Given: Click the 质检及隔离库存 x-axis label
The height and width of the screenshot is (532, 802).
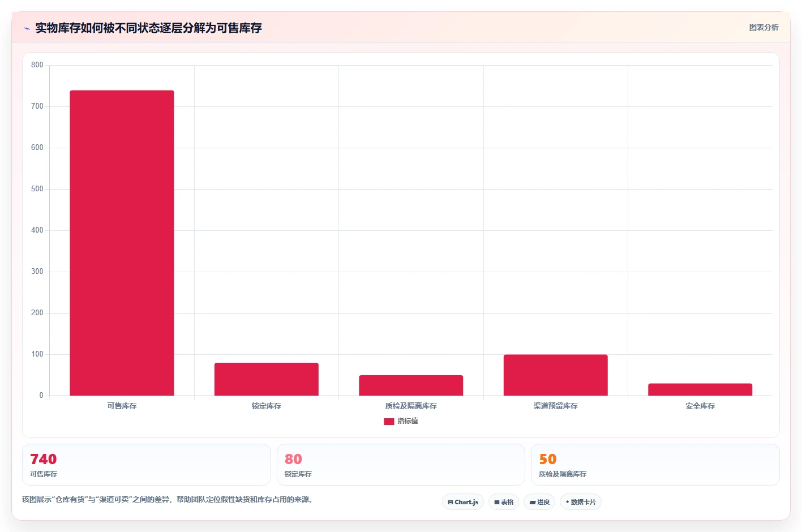Looking at the screenshot, I should 411,406.
